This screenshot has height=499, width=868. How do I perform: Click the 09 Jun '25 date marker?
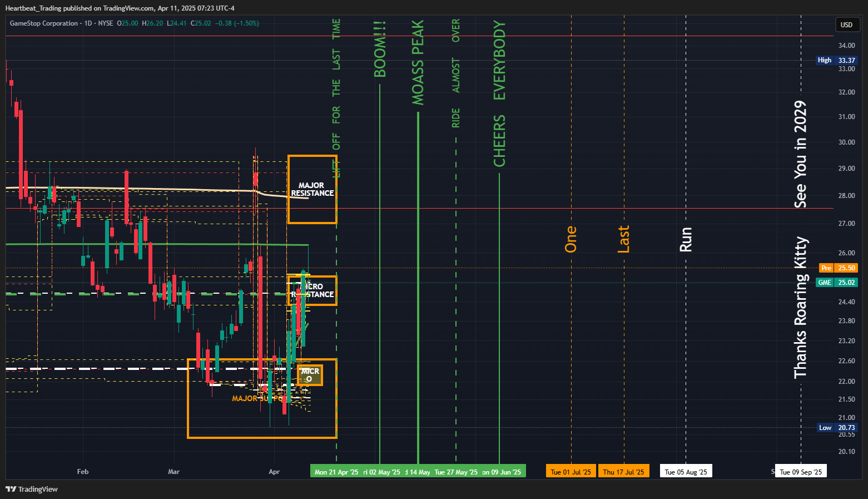[502, 472]
